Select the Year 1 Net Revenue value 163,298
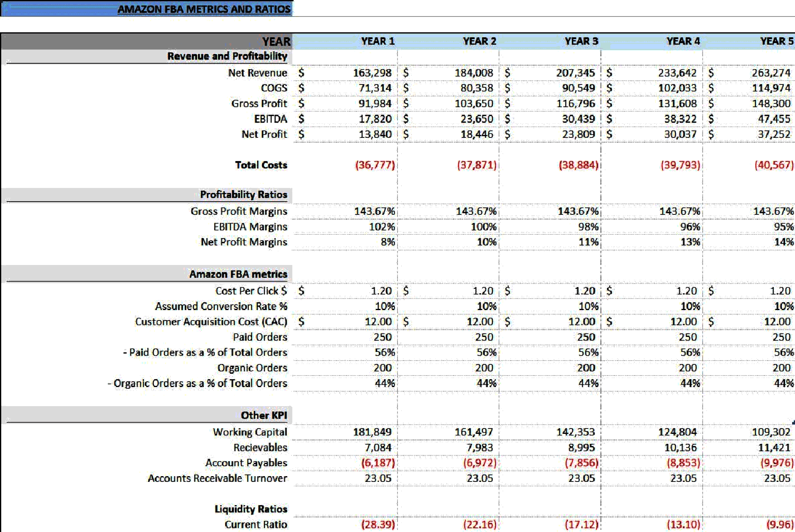795x532 pixels. 373,73
